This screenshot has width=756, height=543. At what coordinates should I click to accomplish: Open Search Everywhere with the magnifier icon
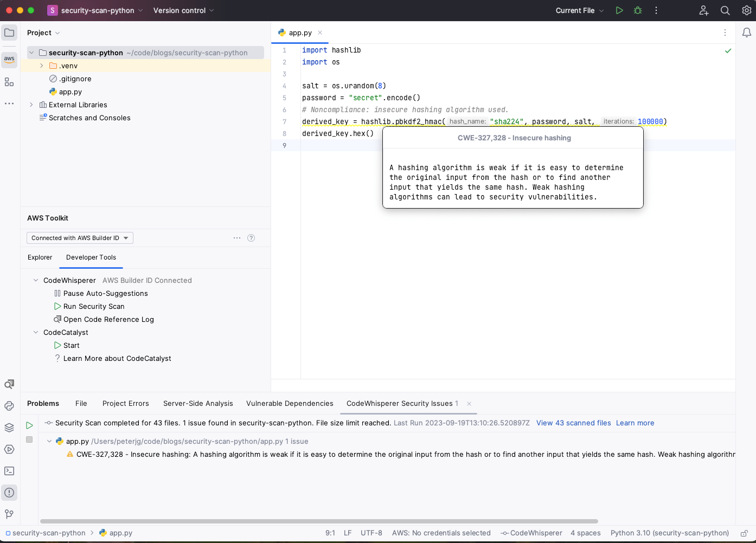725,10
